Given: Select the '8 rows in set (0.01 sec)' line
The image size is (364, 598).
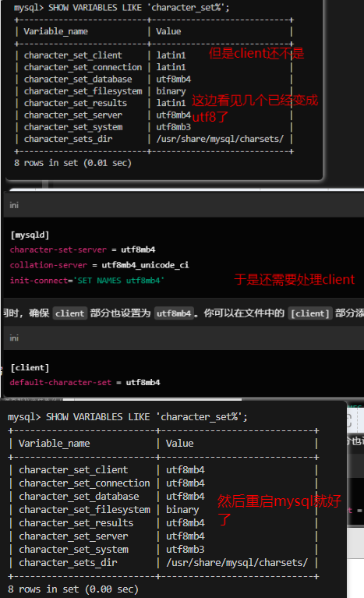Looking at the screenshot, I should click(x=72, y=163).
